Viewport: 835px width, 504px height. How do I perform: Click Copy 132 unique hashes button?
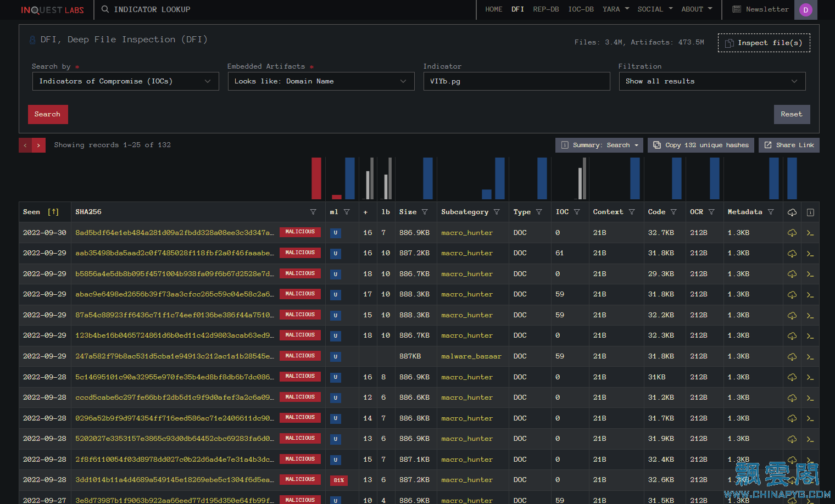(x=701, y=145)
